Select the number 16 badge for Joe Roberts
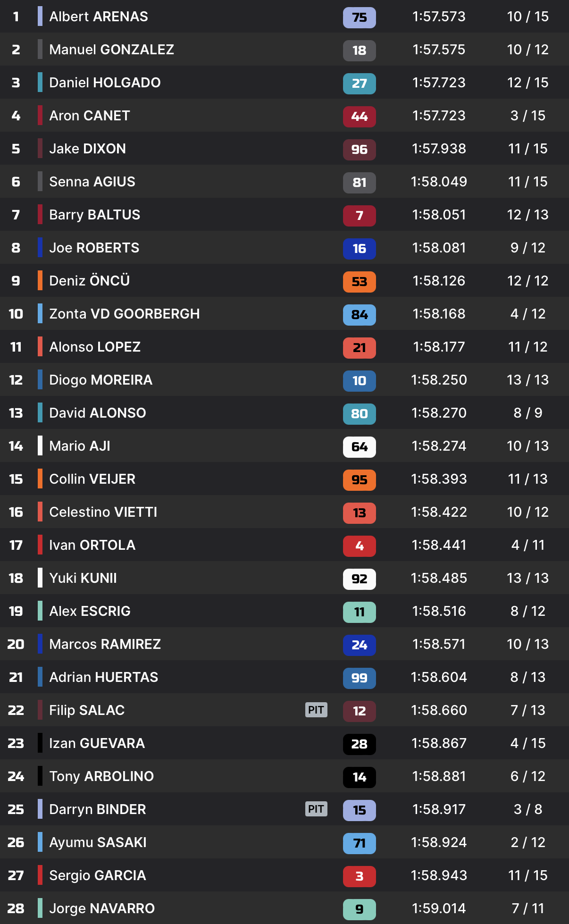This screenshot has height=924, width=569. tap(359, 249)
